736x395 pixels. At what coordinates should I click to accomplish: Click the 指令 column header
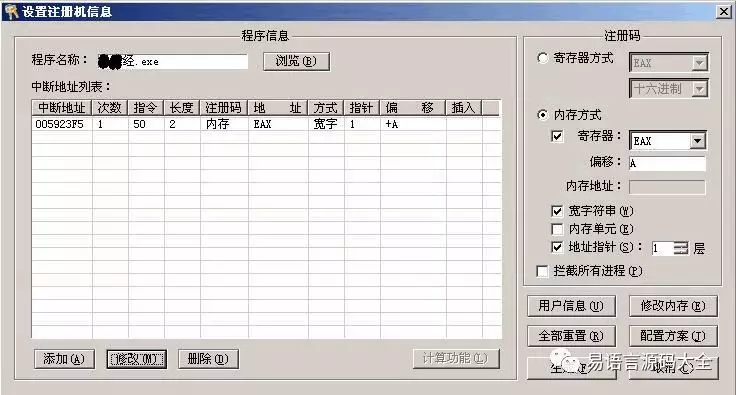[146, 108]
